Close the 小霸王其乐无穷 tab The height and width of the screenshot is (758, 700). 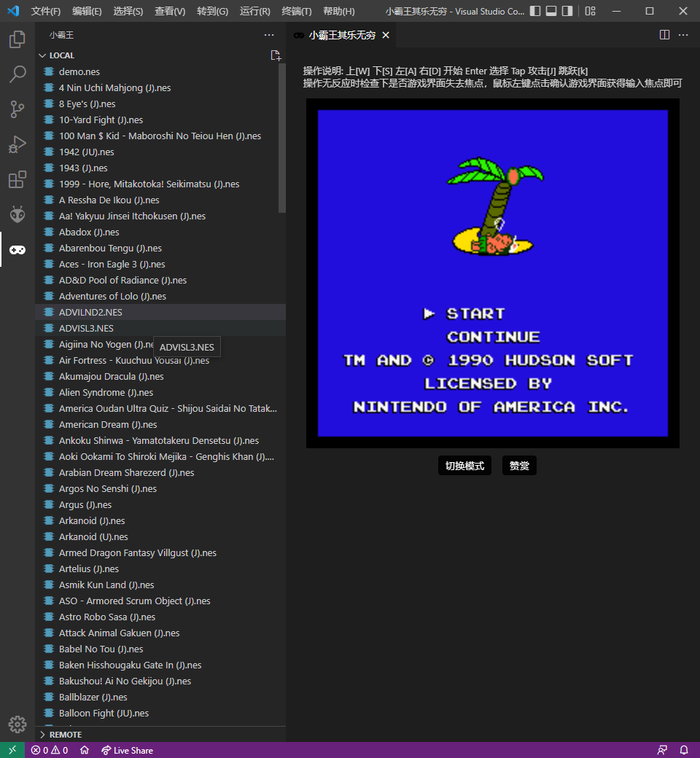click(386, 35)
